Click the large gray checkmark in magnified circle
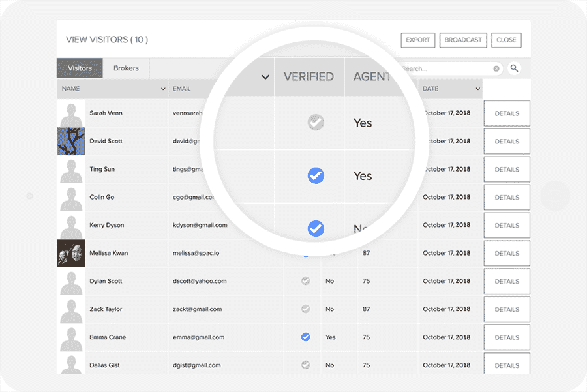The height and width of the screenshot is (392, 587). (x=316, y=122)
